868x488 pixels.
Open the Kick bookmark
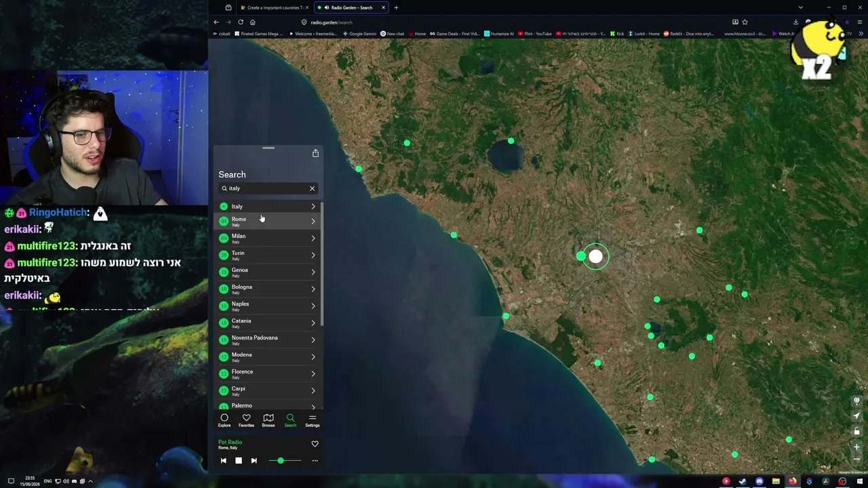tap(616, 34)
